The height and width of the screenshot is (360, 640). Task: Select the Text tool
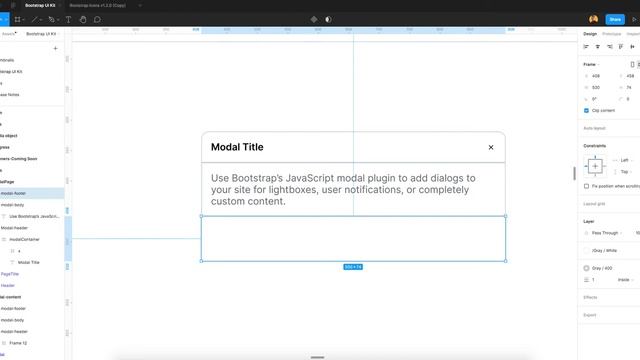pos(68,19)
